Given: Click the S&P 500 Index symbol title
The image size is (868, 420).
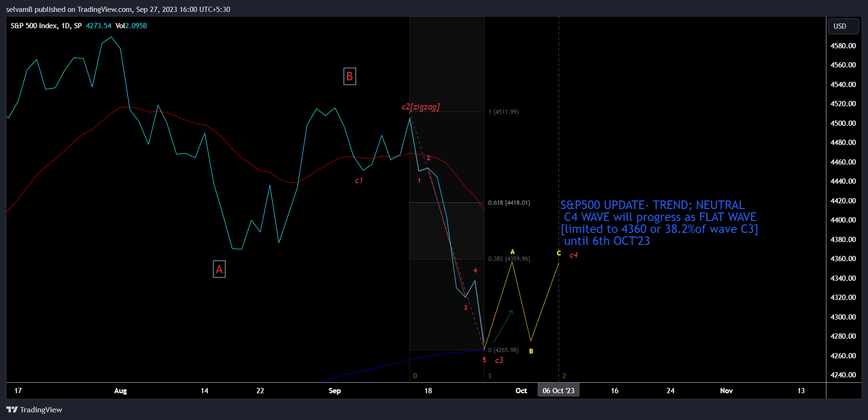Looking at the screenshot, I should 46,26.
